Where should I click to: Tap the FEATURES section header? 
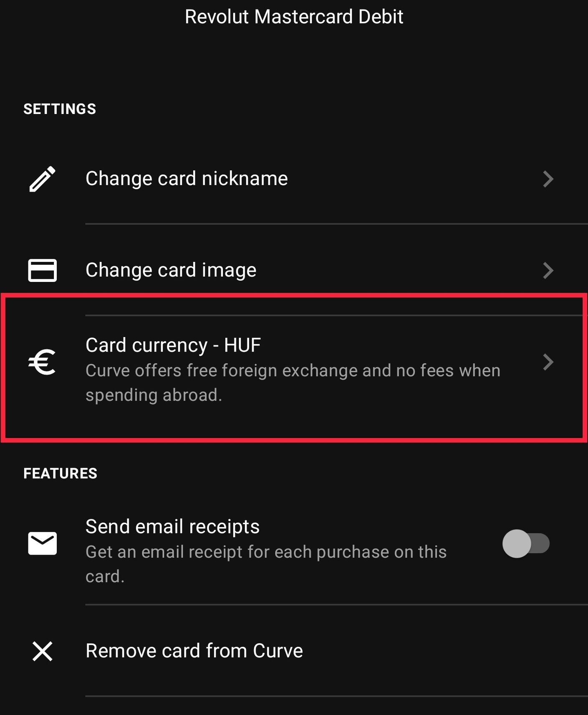(x=60, y=473)
